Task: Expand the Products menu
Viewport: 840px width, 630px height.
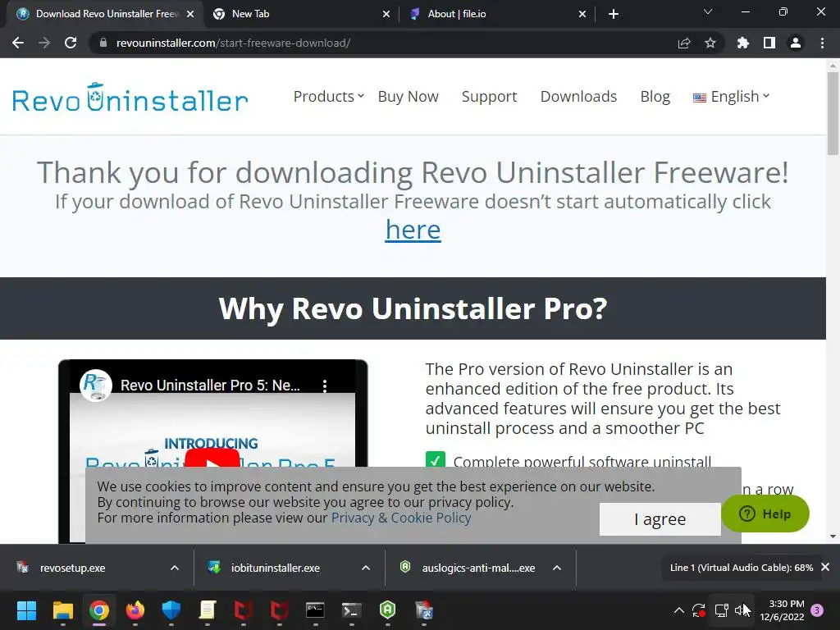Action: pyautogui.click(x=328, y=97)
